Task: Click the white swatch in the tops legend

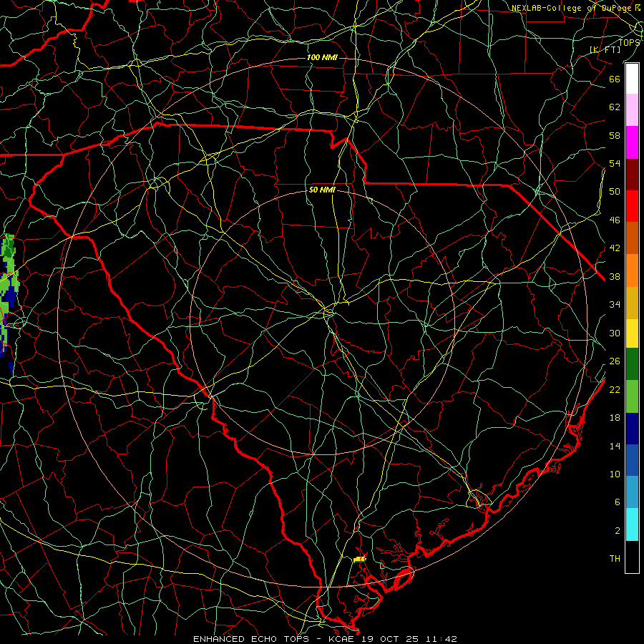Action: (x=632, y=79)
